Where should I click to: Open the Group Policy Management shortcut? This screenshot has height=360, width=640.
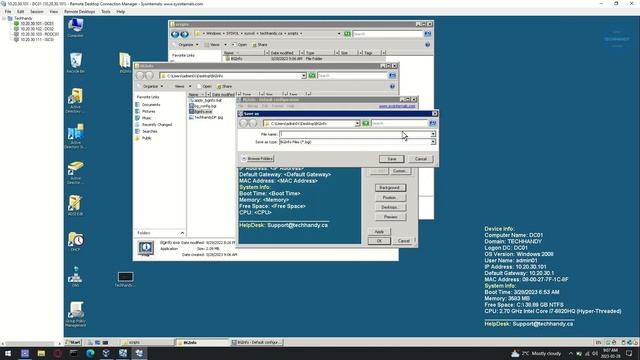tap(76, 314)
